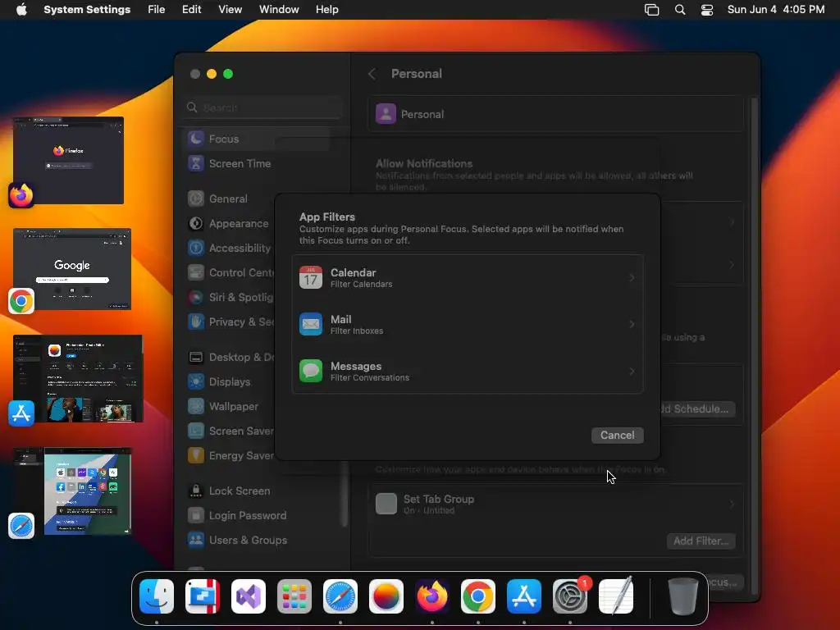Open the File menu
840x630 pixels.
click(x=157, y=10)
